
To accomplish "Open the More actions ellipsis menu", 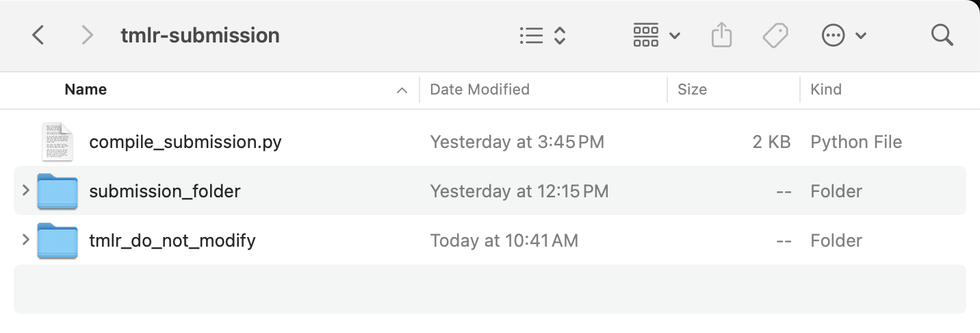I will pyautogui.click(x=843, y=36).
